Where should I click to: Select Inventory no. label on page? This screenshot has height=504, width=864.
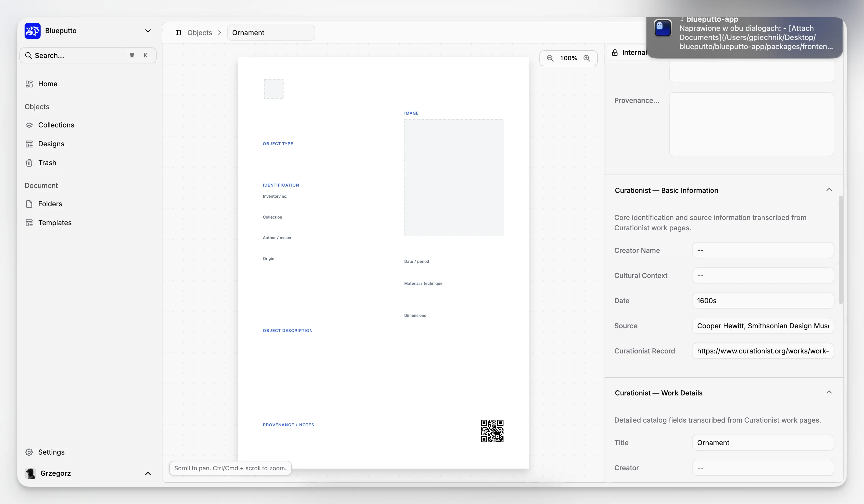coord(275,197)
